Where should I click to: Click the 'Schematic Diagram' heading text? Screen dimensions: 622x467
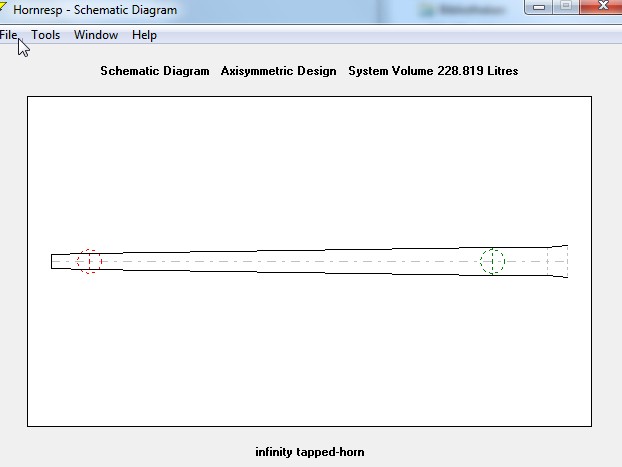pos(155,71)
